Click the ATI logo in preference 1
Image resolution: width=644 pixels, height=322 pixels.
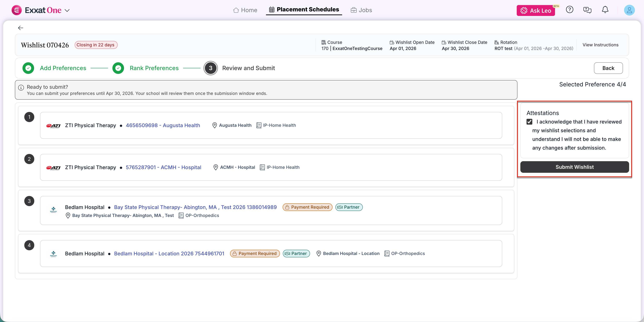pyautogui.click(x=53, y=126)
